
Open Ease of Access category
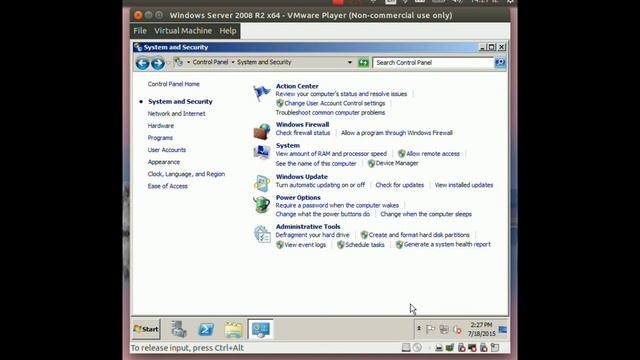pyautogui.click(x=167, y=186)
